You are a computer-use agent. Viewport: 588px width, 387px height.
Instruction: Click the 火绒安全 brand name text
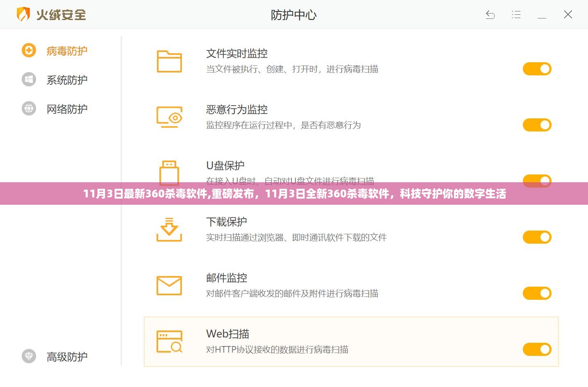coord(61,15)
